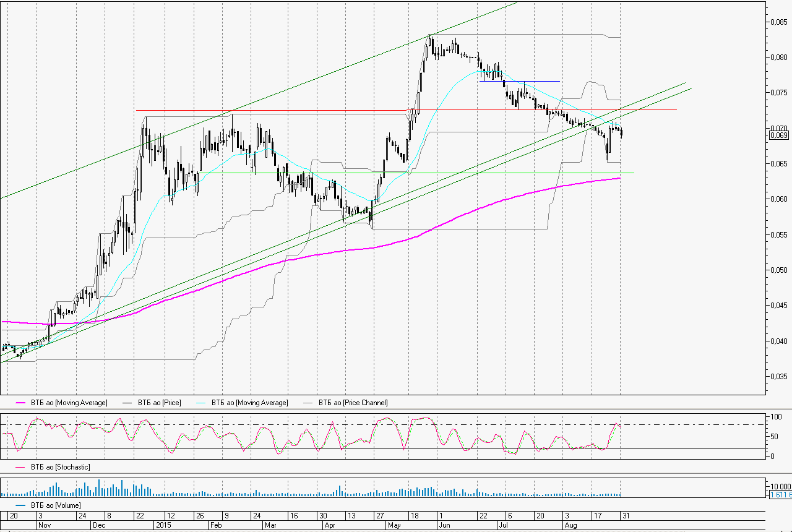Screen dimensions: 792x532
Task: Select the ВТБ ао [Price] legend entry
Action: click(x=160, y=403)
